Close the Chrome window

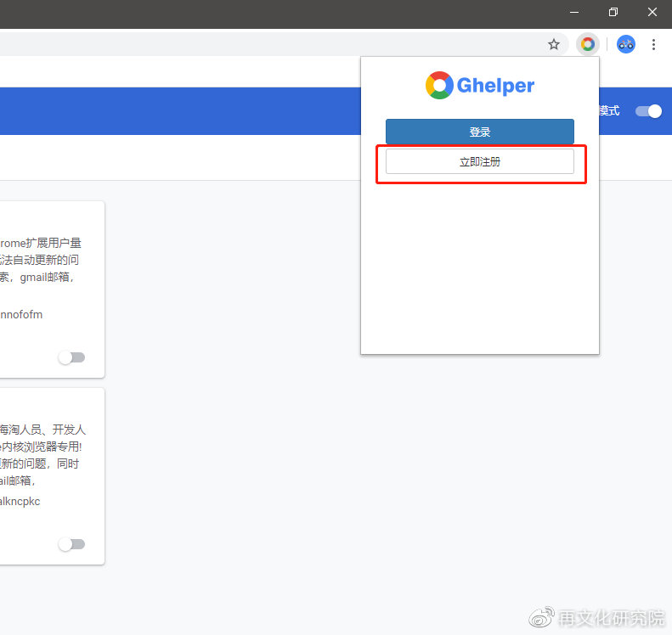(x=652, y=12)
